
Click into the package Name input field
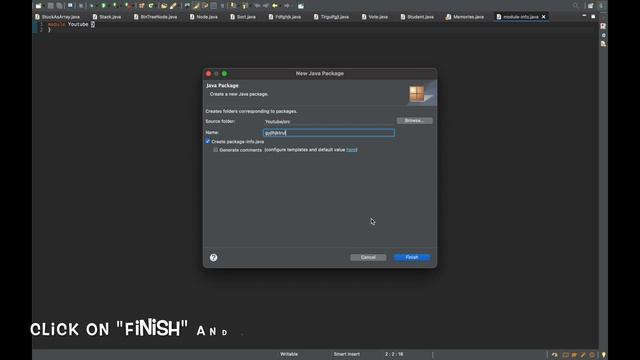click(x=329, y=133)
